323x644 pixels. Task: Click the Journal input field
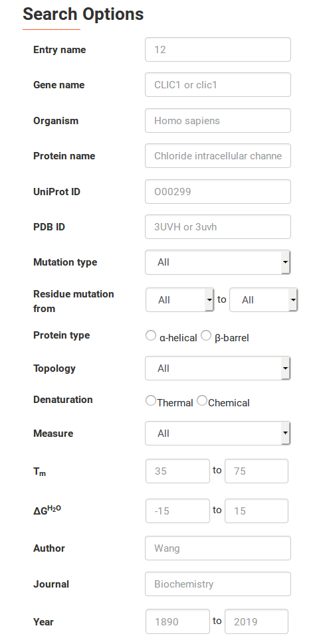(x=218, y=584)
